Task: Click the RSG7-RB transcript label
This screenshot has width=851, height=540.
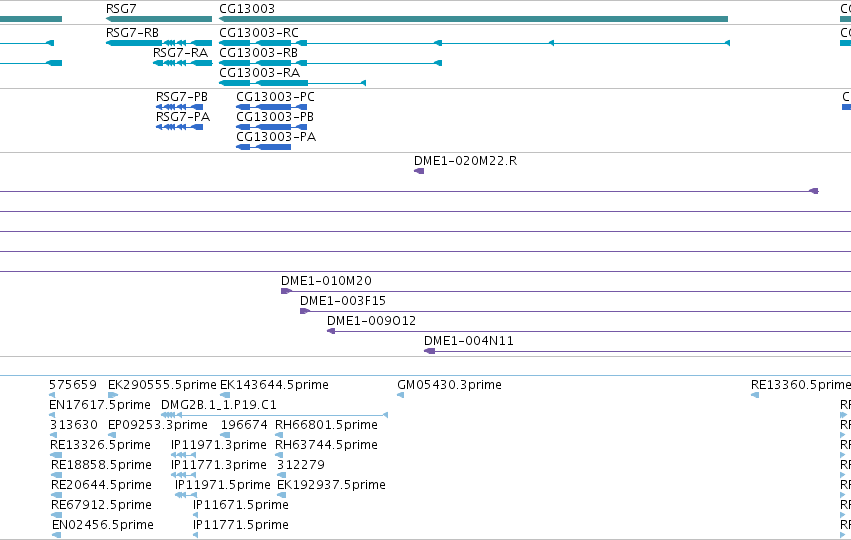Action: pos(132,33)
